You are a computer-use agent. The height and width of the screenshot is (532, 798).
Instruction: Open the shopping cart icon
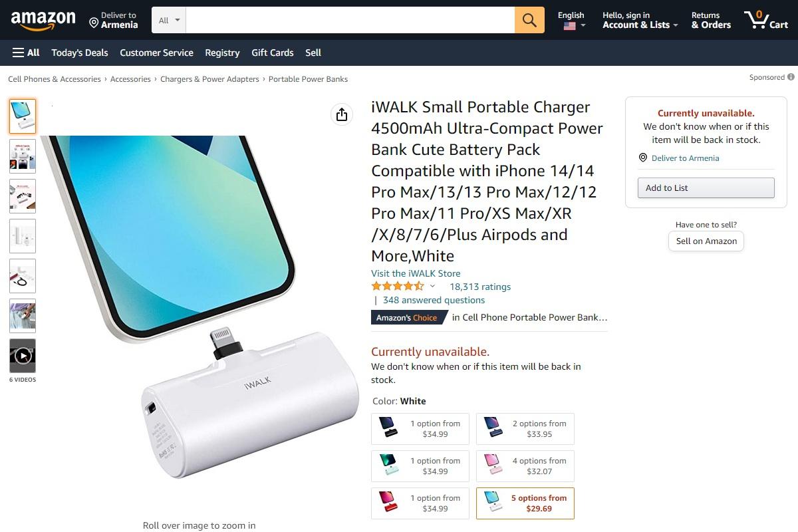click(766, 20)
